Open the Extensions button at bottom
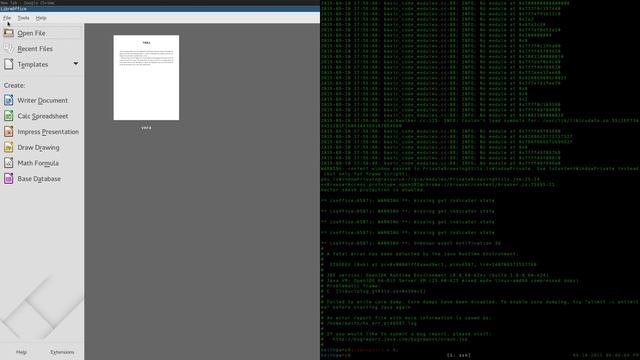Image resolution: width=640 pixels, height=360 pixels. point(62,352)
